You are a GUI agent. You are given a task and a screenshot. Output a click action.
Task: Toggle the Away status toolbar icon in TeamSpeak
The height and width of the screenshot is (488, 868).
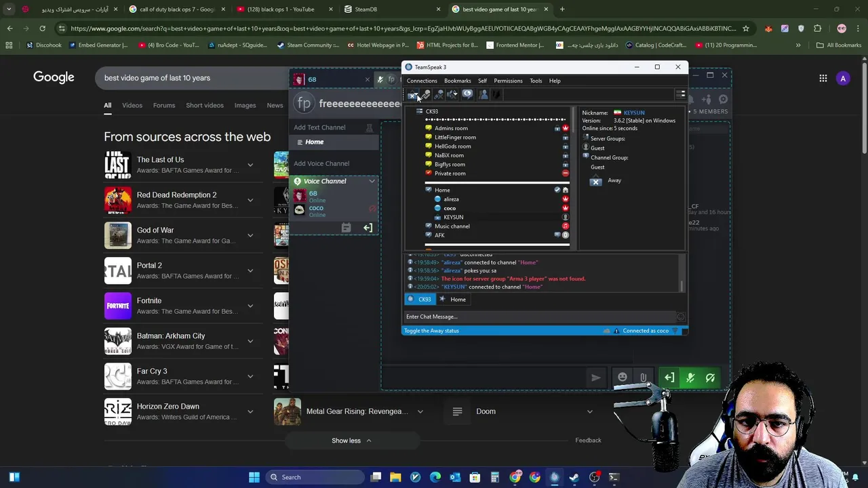point(412,95)
